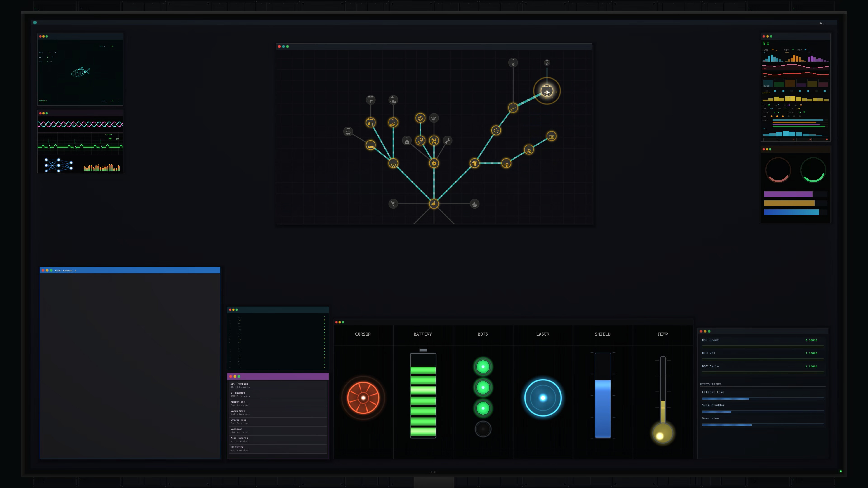Image resolution: width=868 pixels, height=488 pixels.
Task: Select the TEMP panel label
Action: click(x=663, y=334)
